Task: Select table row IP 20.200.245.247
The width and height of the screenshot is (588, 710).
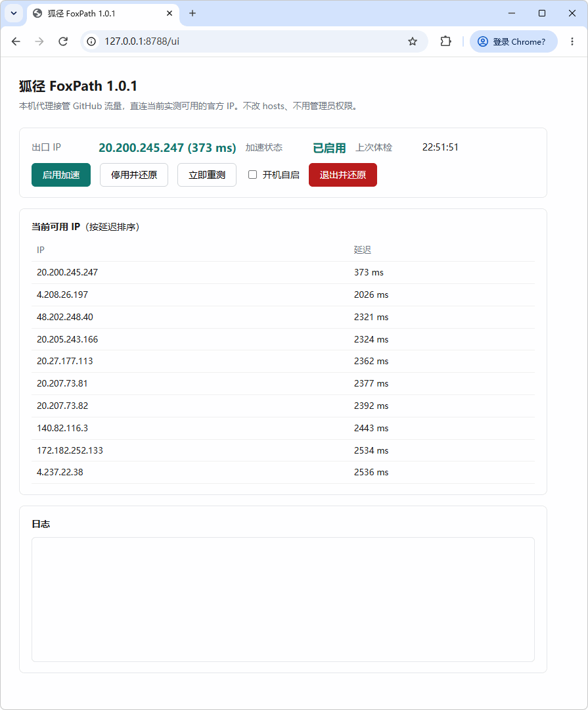Action: pyautogui.click(x=283, y=272)
